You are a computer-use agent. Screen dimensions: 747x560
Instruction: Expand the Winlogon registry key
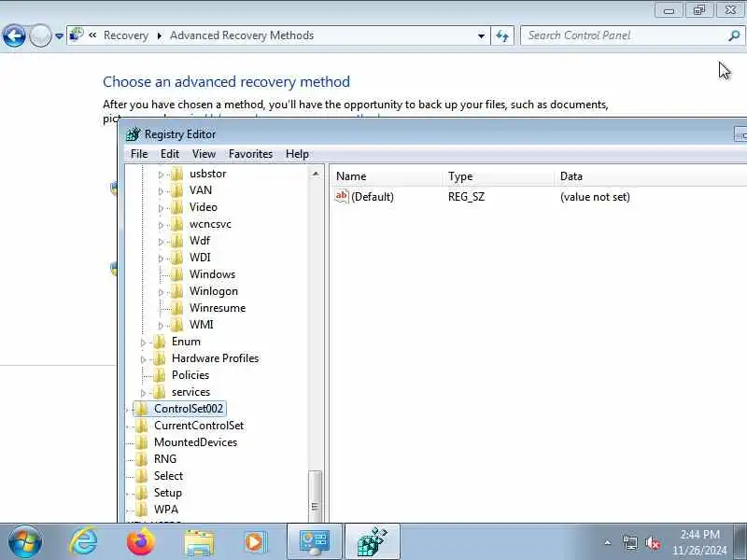161,292
